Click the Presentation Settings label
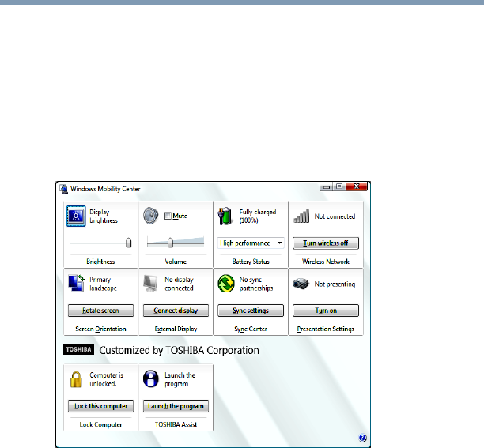The height and width of the screenshot is (448, 484). 326,329
